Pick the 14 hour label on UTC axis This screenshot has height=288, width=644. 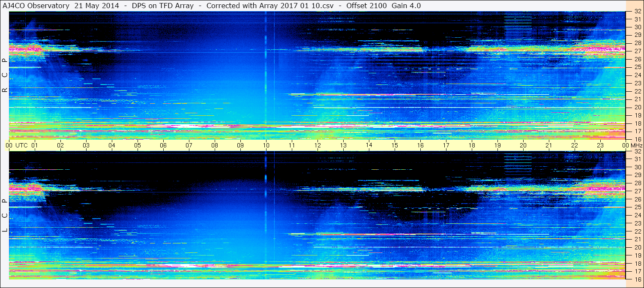pos(369,145)
